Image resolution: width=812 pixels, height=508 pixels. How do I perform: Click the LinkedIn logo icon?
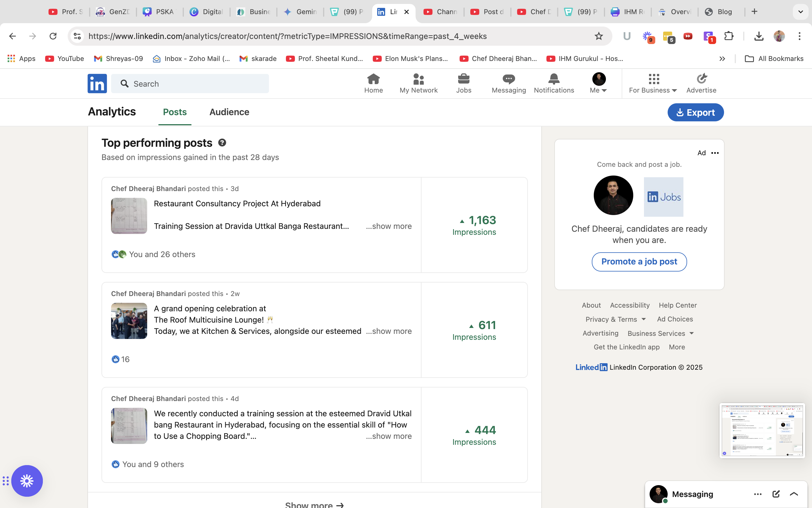point(97,83)
